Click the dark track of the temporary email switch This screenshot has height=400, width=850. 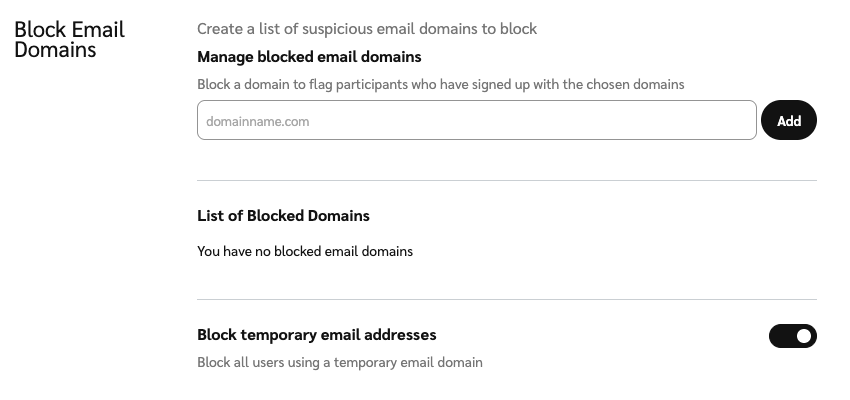[x=781, y=336]
